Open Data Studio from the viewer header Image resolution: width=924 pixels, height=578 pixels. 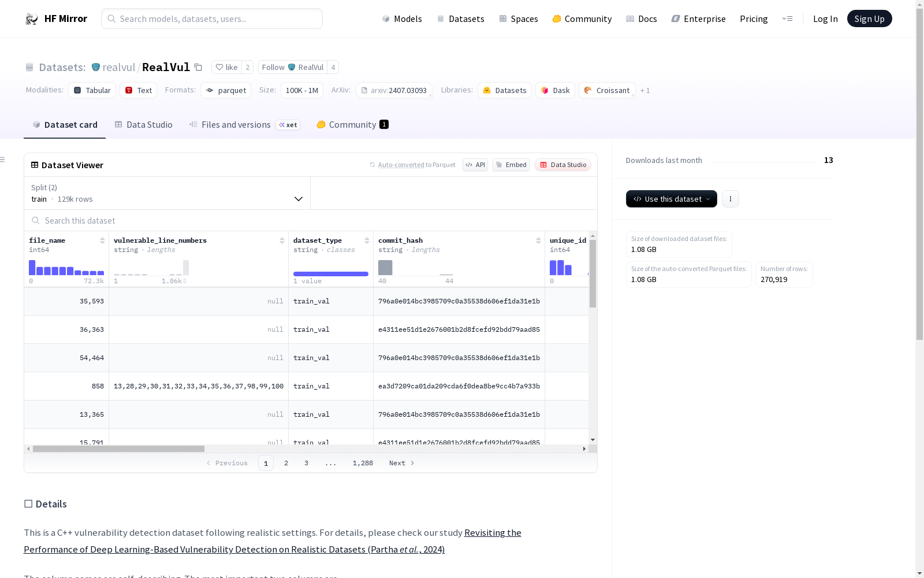pos(562,165)
